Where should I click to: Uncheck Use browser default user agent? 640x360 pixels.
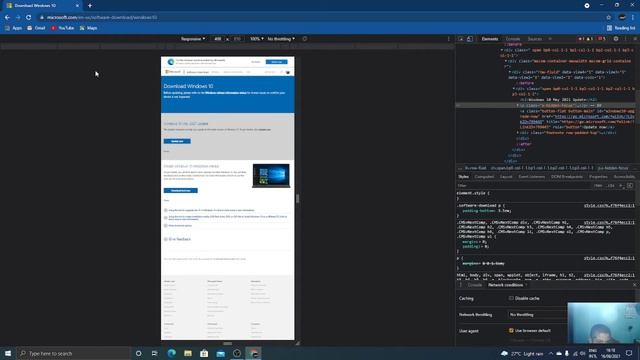(x=511, y=331)
